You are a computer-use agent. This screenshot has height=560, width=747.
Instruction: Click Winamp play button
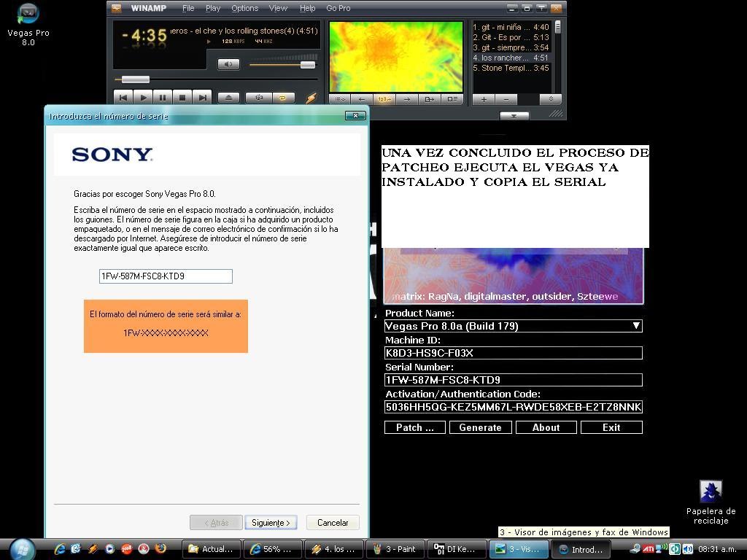(x=143, y=97)
